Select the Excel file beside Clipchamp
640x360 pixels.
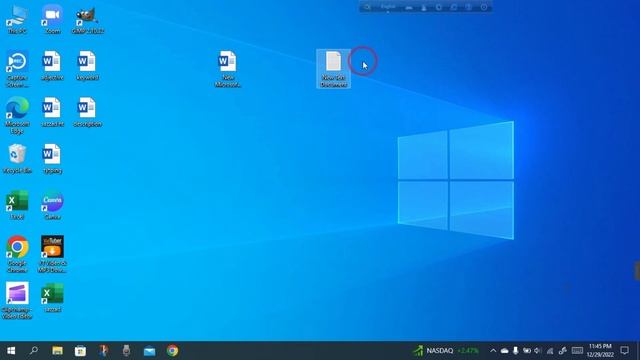[52, 298]
